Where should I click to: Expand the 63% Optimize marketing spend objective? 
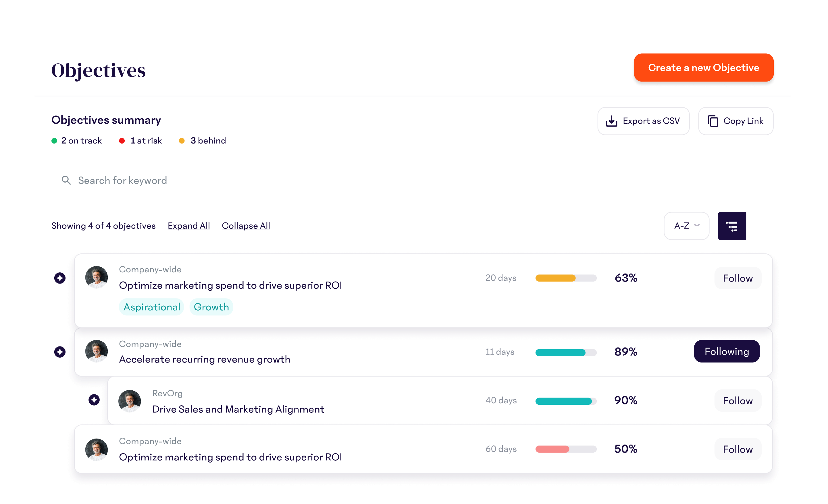pyautogui.click(x=60, y=278)
